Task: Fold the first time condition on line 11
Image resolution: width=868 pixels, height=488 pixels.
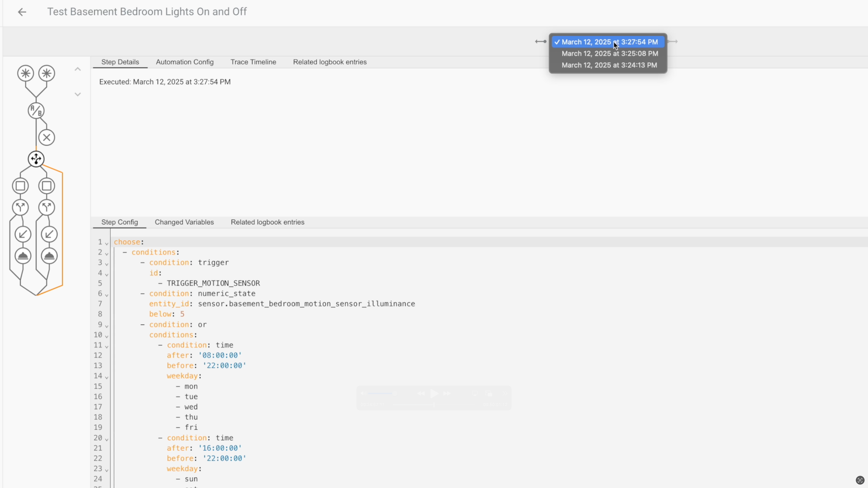Action: coord(107,346)
